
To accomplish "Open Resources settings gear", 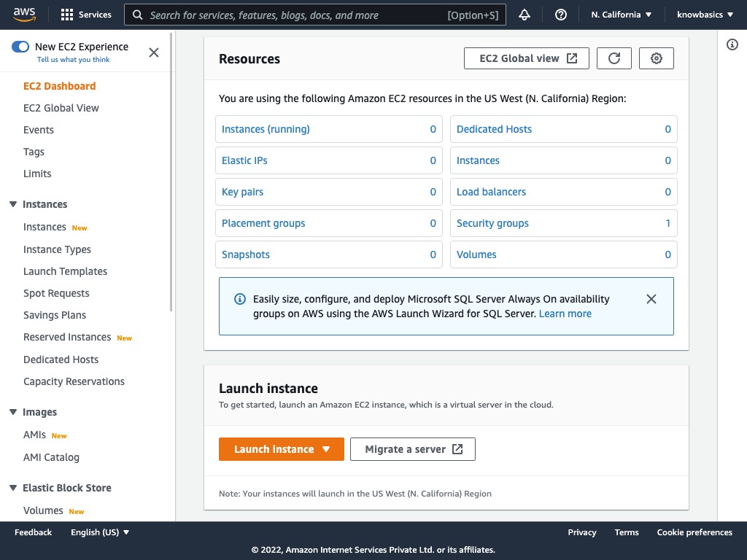I will 657,58.
